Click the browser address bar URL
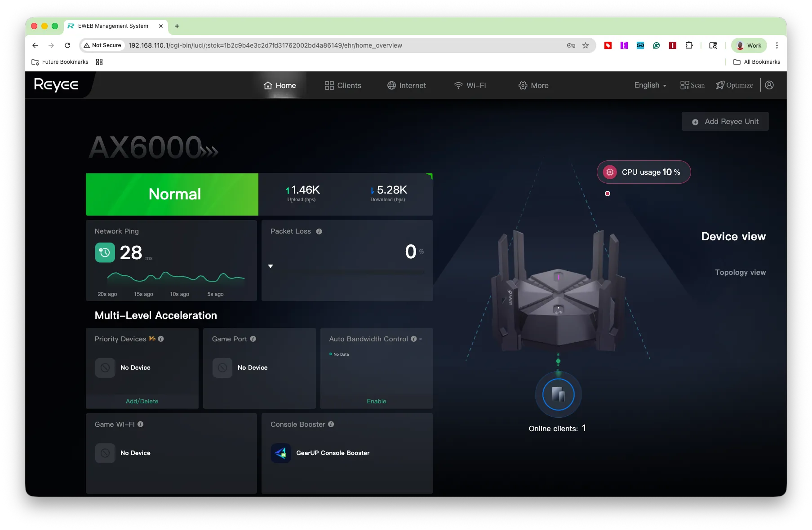The height and width of the screenshot is (530, 812). [x=265, y=45]
